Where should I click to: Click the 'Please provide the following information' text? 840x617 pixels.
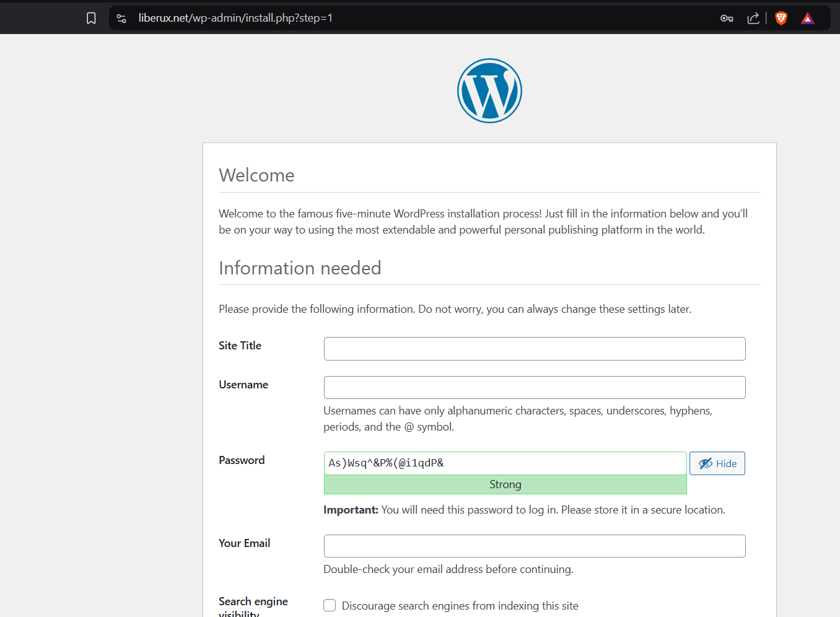455,309
